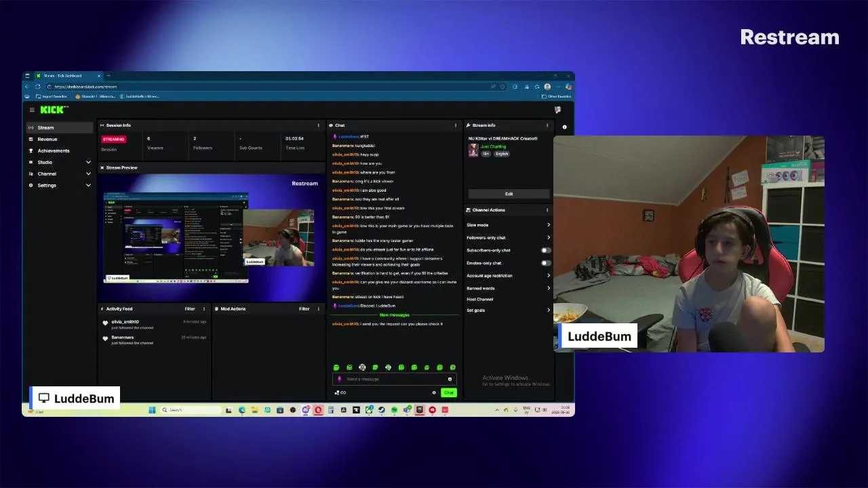Expand Studio section in sidebar
The image size is (868, 488).
pyautogui.click(x=88, y=163)
